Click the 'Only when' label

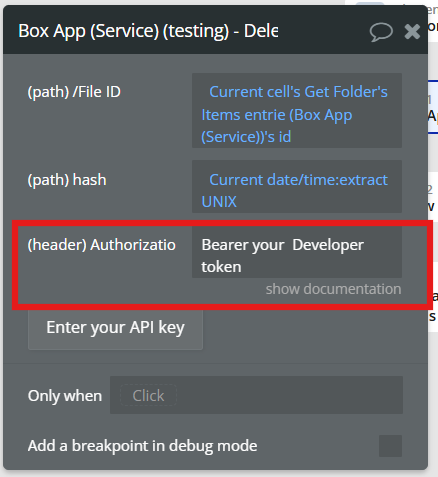(65, 396)
